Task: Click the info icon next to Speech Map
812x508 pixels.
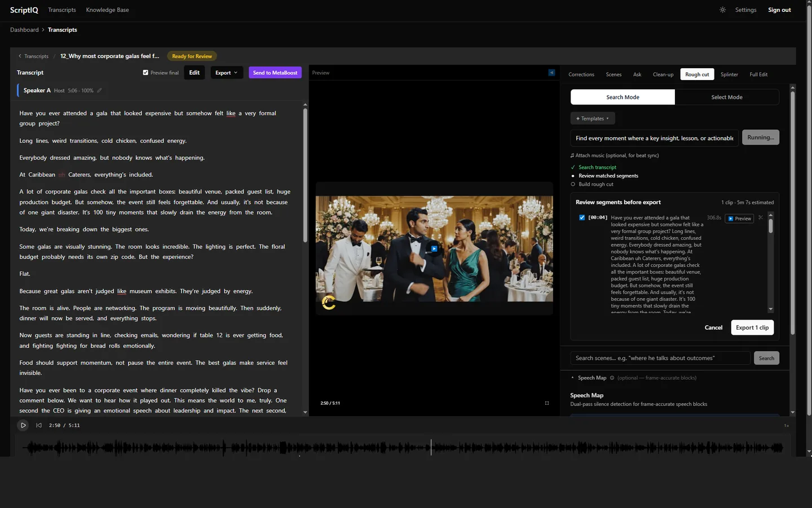Action: point(612,378)
